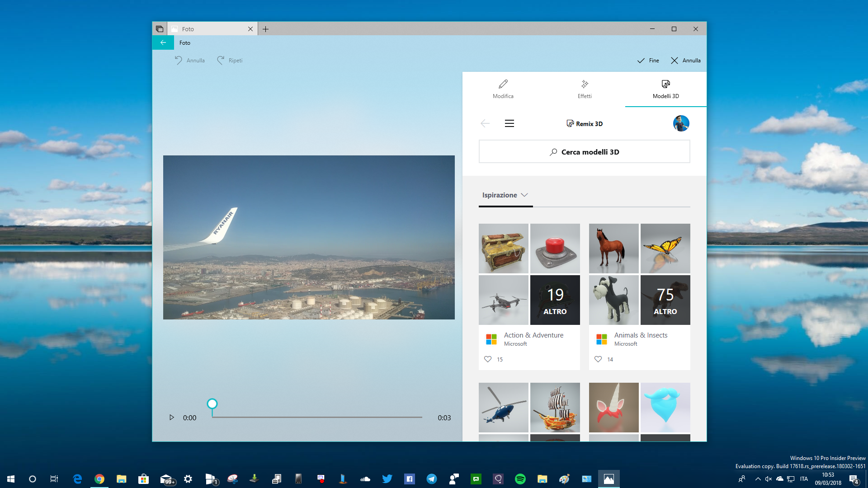The height and width of the screenshot is (488, 868).
Task: Select the butterfly 3D model thumbnail
Action: tap(665, 249)
